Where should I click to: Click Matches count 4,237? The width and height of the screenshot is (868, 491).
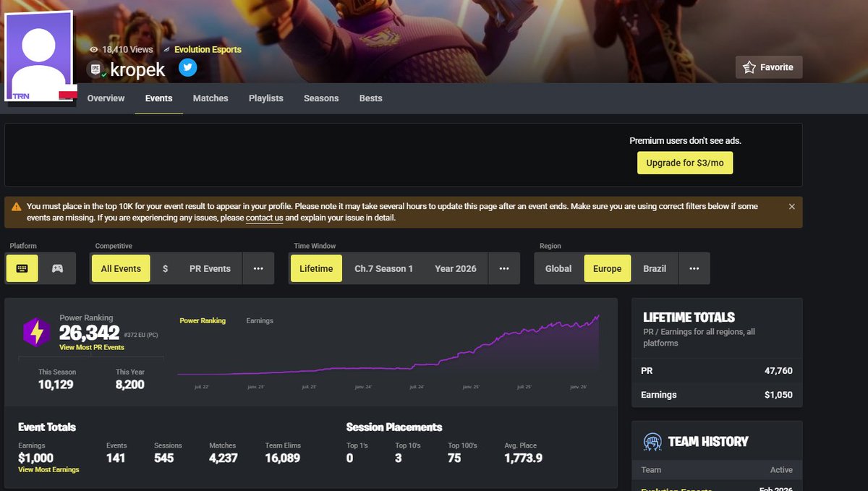pos(224,458)
